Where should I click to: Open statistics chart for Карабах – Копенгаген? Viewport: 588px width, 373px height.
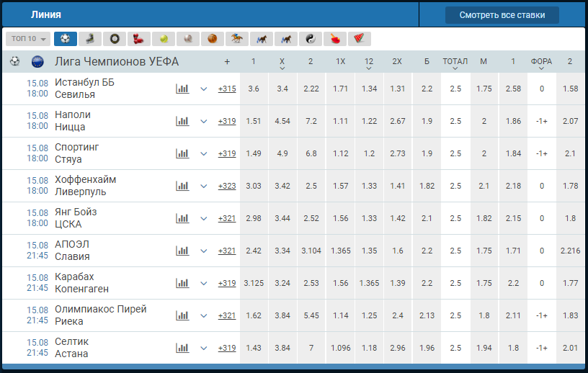pos(182,283)
